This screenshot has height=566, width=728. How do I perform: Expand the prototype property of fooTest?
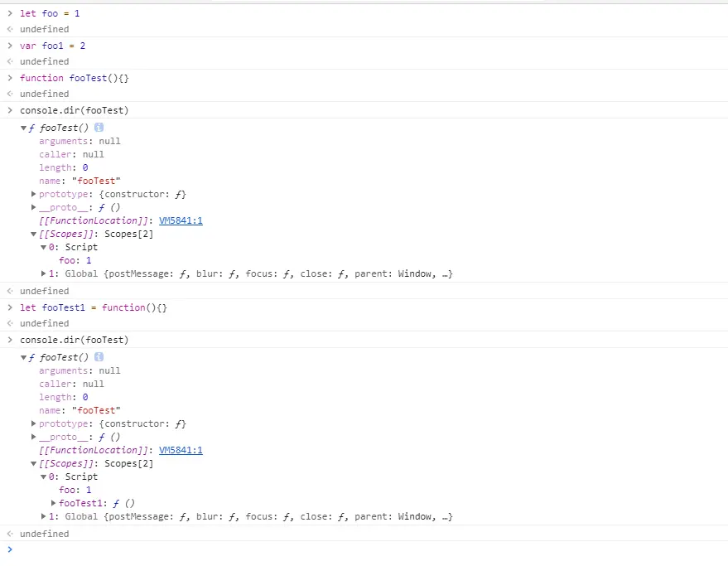pyautogui.click(x=33, y=194)
